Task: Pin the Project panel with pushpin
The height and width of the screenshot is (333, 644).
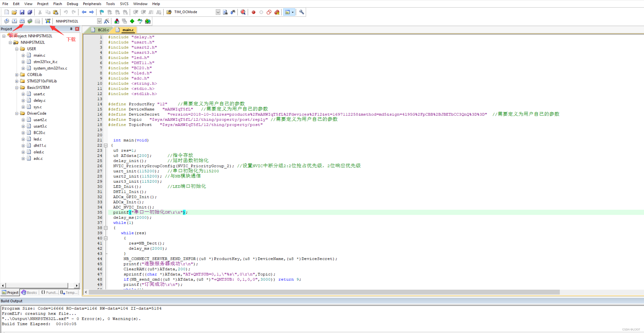Action: (x=71, y=29)
